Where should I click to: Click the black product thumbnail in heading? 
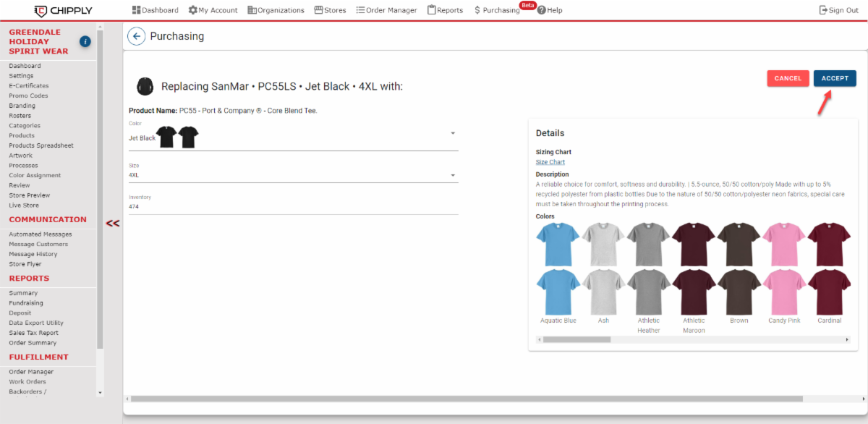tap(145, 87)
